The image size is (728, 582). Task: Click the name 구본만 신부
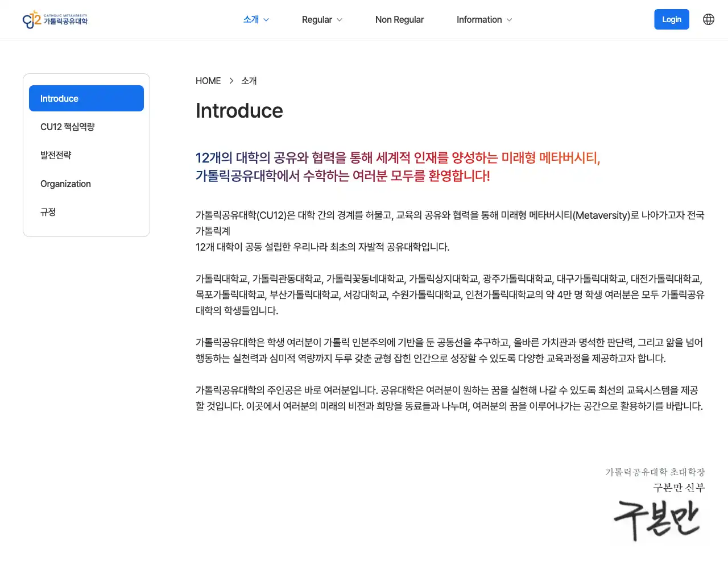point(679,487)
